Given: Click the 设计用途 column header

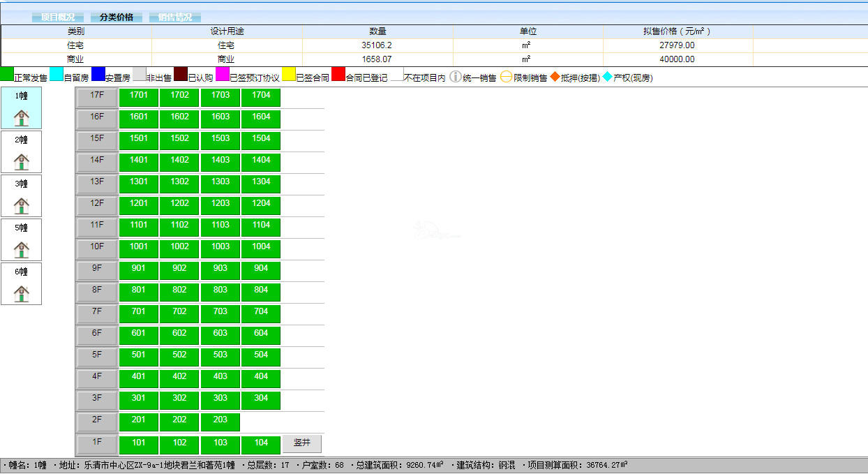Looking at the screenshot, I should (227, 31).
